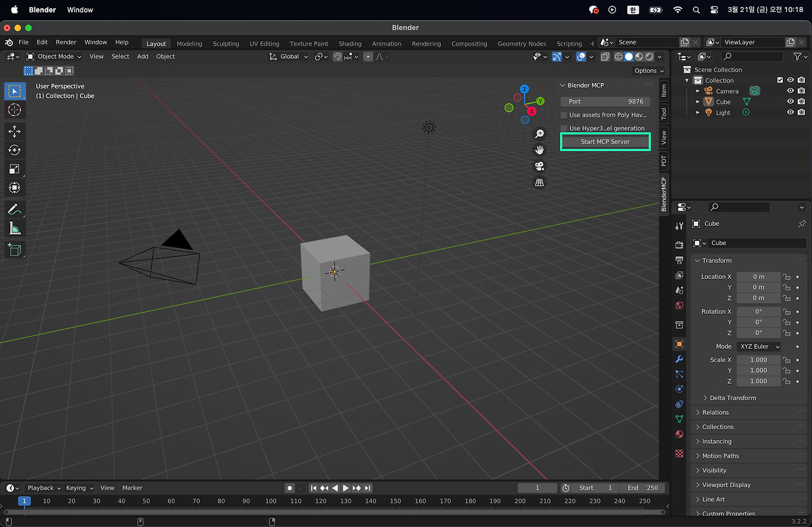Open the Modifiers wrench properties tab
Viewport: 812px width, 527px height.
point(679,359)
